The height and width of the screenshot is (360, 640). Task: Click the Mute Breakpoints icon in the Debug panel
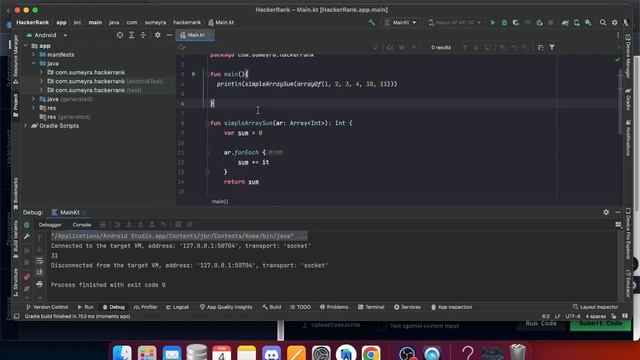pyautogui.click(x=27, y=289)
